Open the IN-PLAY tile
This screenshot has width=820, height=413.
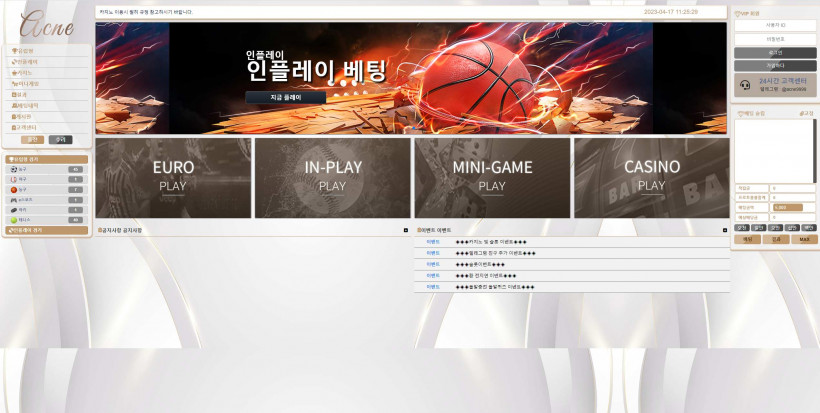click(333, 178)
